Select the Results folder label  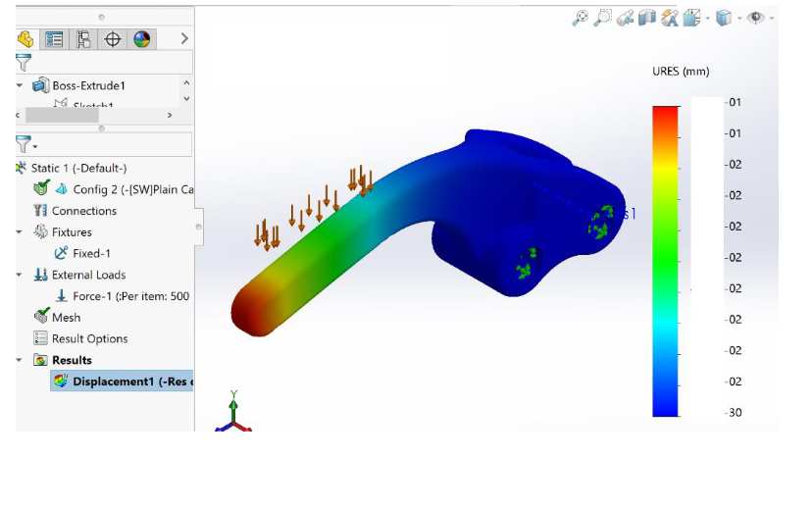pos(72,360)
